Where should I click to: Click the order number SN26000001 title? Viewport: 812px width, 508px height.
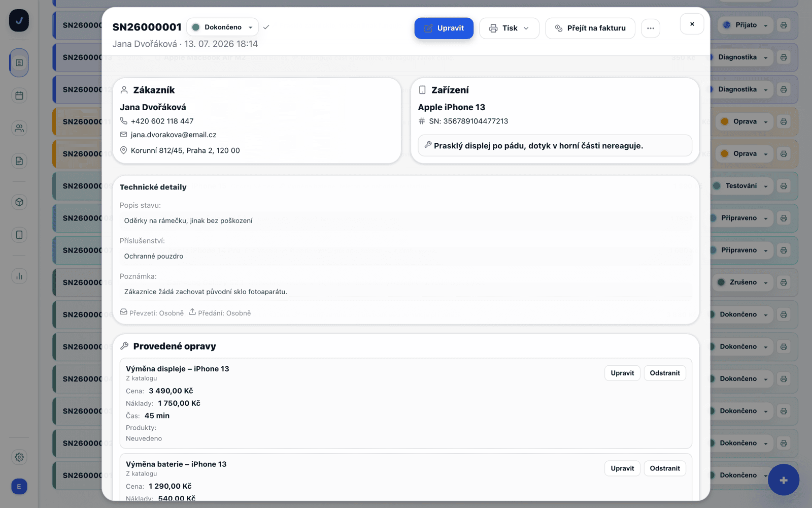click(147, 27)
